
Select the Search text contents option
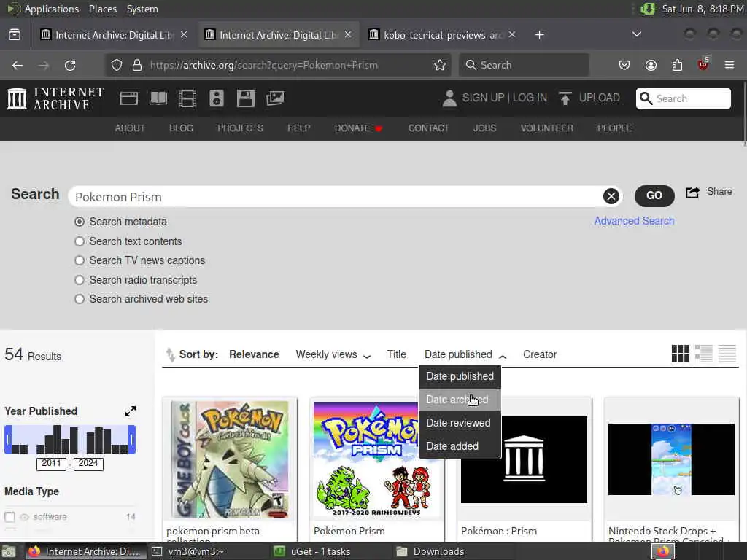(x=80, y=241)
